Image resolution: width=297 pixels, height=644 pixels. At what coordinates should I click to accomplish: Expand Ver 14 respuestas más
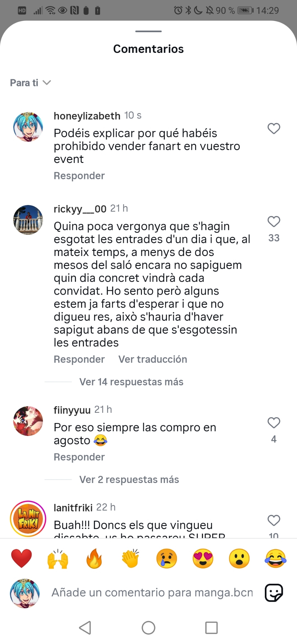tap(131, 382)
